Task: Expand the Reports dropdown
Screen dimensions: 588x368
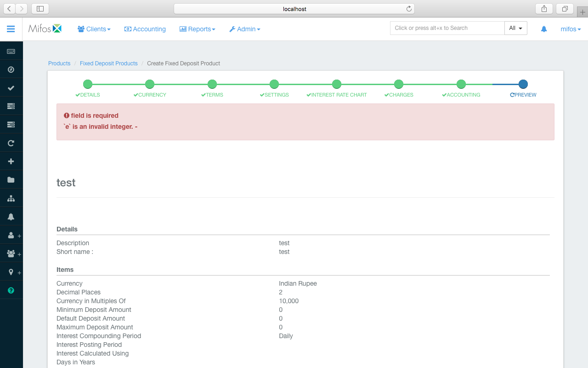Action: tap(197, 29)
